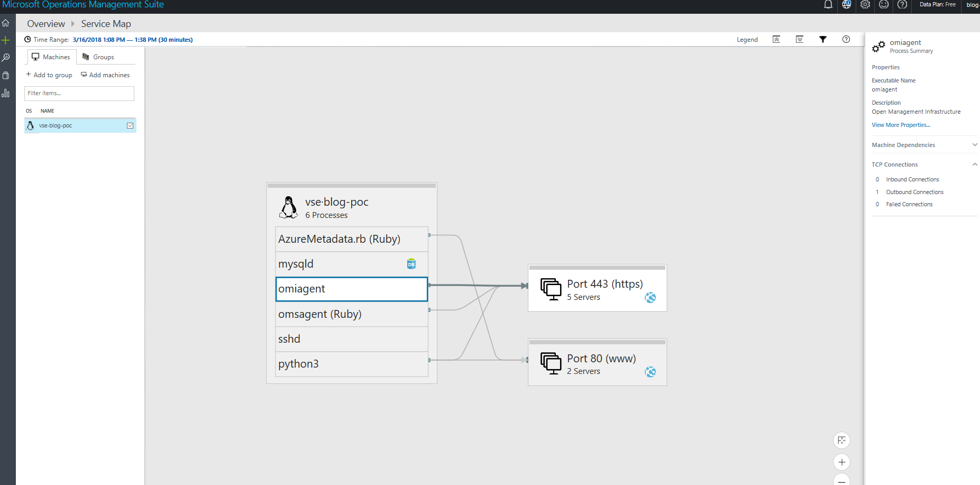Select vse-blog-poc in machine list

[80, 125]
